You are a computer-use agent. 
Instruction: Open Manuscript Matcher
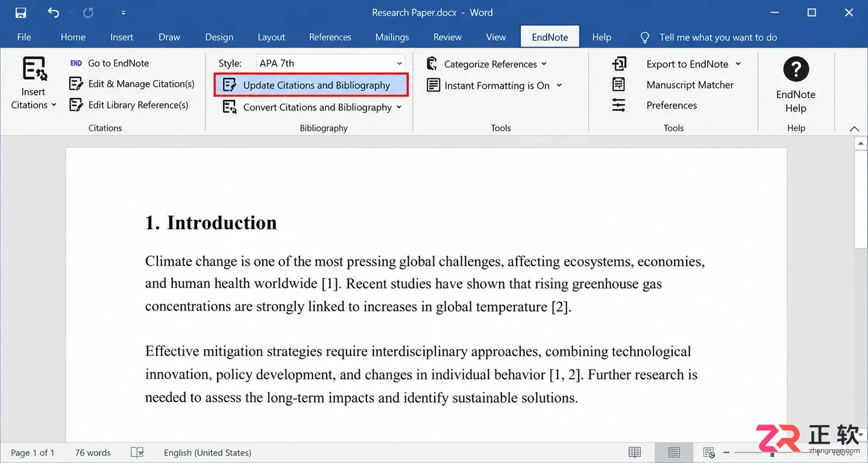[x=673, y=85]
